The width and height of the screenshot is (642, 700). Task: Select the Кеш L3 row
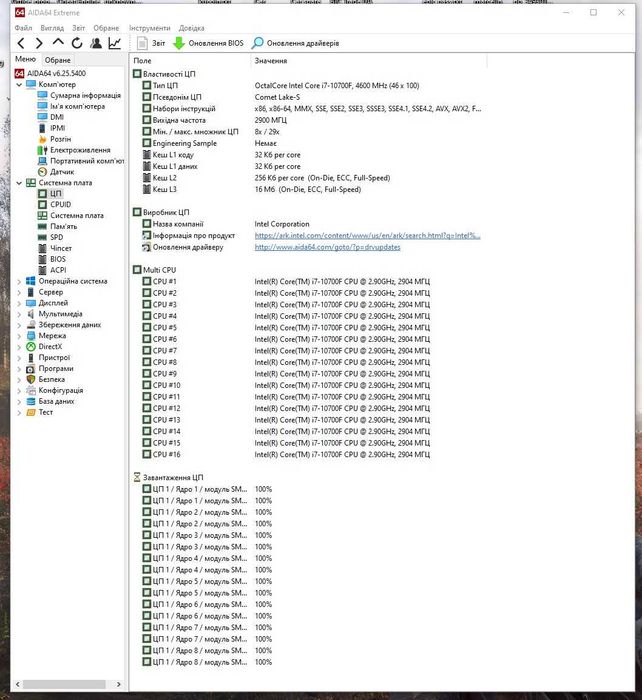(307, 189)
